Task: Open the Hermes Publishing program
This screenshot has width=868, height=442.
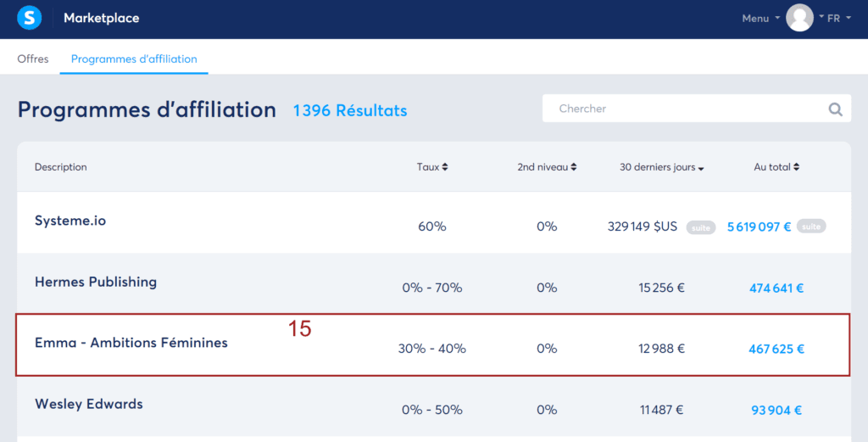Action: [96, 282]
